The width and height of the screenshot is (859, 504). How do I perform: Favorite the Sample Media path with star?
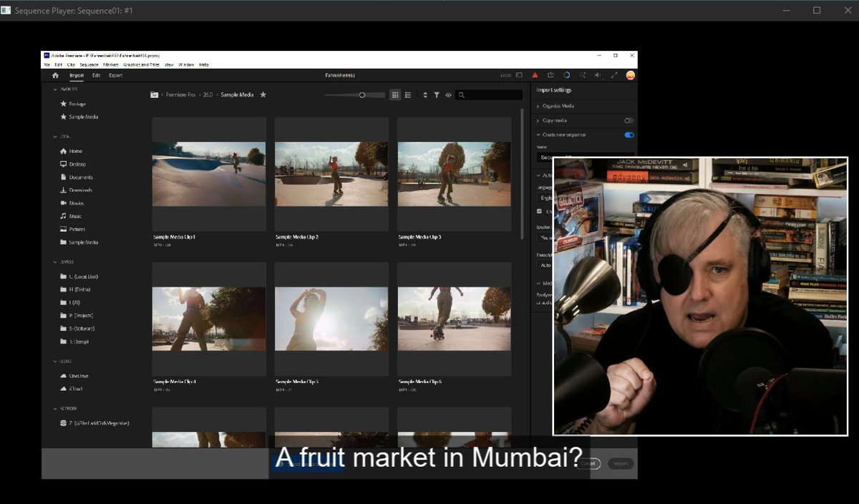point(263,94)
